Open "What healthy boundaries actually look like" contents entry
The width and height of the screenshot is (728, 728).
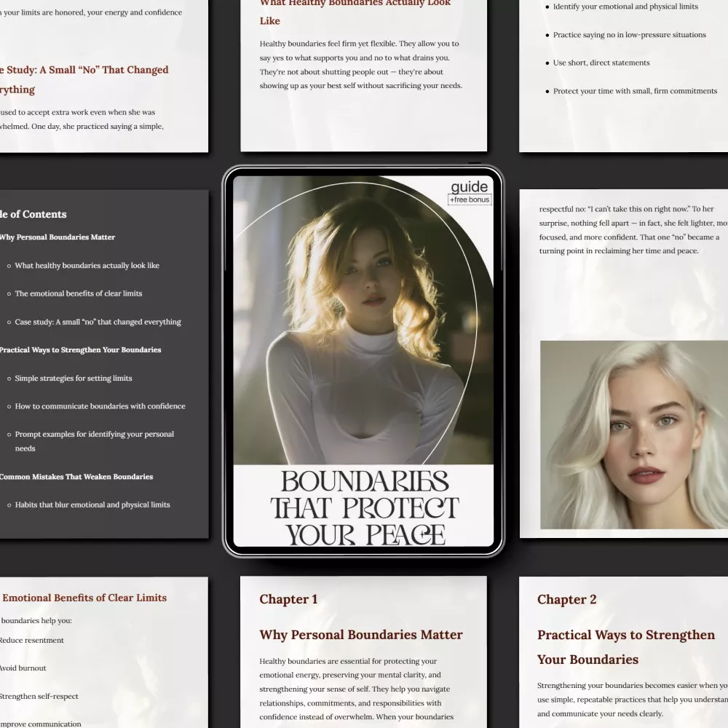click(87, 266)
